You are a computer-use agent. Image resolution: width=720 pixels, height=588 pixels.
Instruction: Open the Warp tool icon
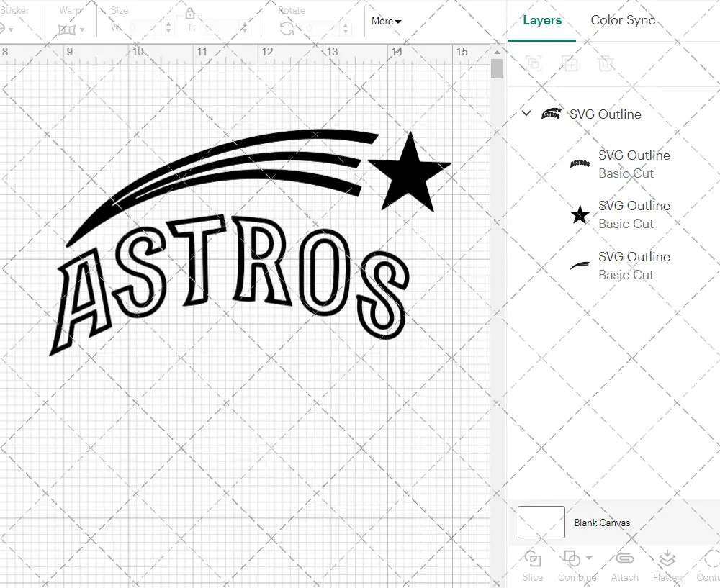(66, 30)
